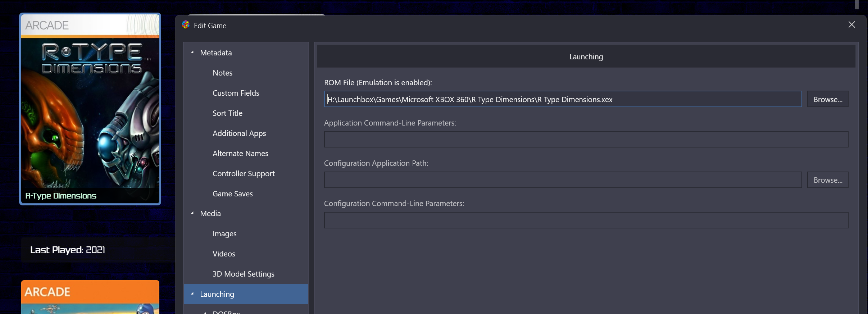Collapse the Metadata tree section
868x314 pixels.
pos(192,53)
